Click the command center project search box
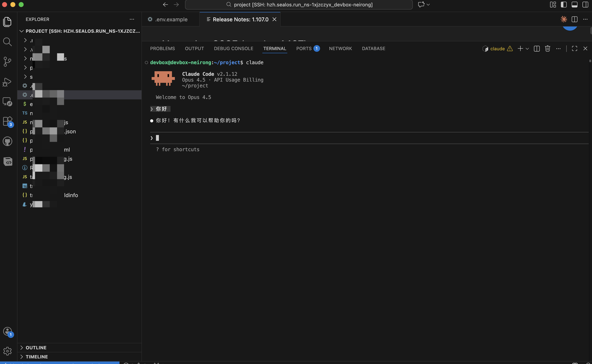 pyautogui.click(x=299, y=5)
